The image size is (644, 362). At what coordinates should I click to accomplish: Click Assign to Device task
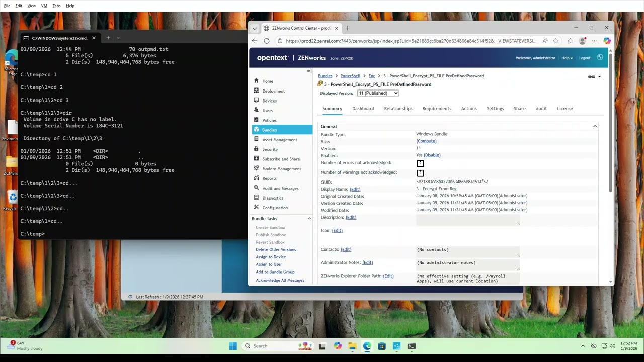[x=271, y=257]
